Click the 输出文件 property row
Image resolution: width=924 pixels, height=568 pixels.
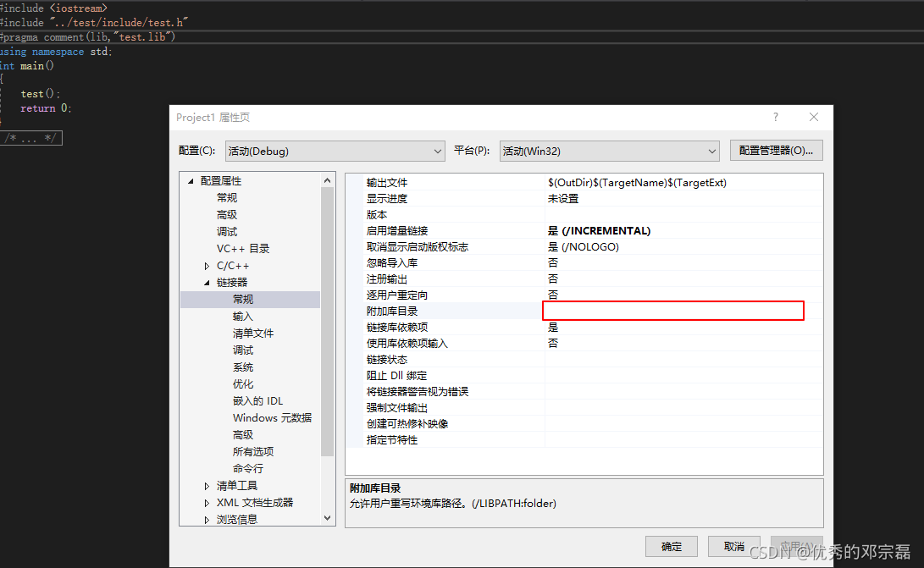click(584, 183)
